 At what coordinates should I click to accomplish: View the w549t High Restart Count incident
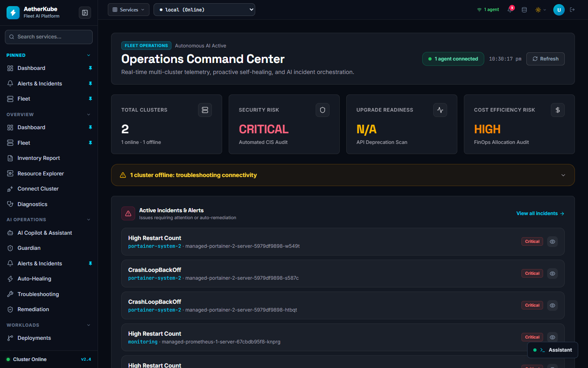click(552, 242)
